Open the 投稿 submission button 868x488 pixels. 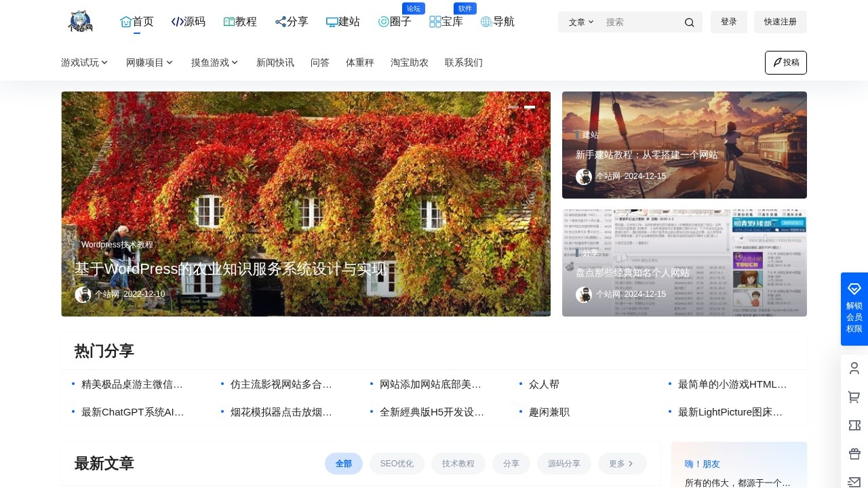coord(785,62)
